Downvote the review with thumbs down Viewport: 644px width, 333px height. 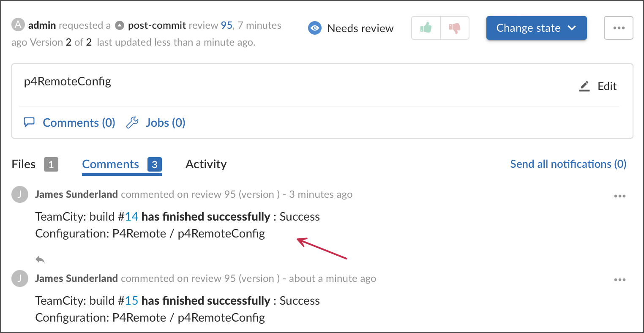click(x=454, y=27)
